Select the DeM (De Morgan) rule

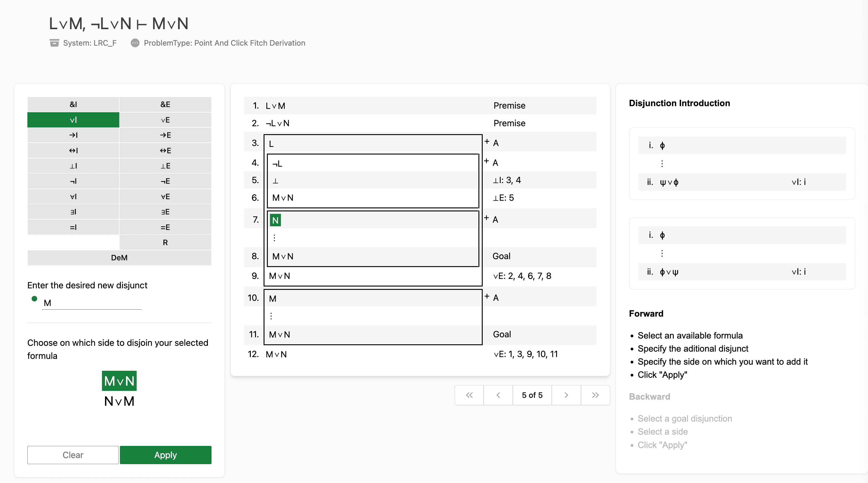click(119, 257)
